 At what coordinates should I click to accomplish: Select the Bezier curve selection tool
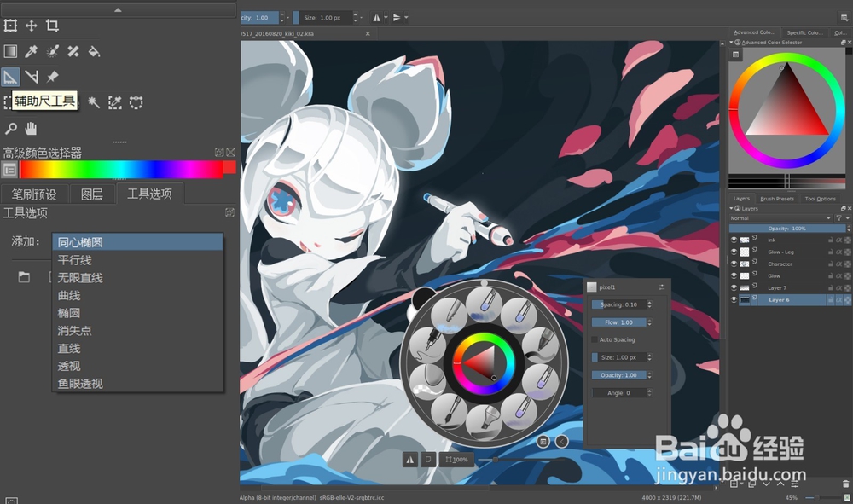(x=136, y=102)
